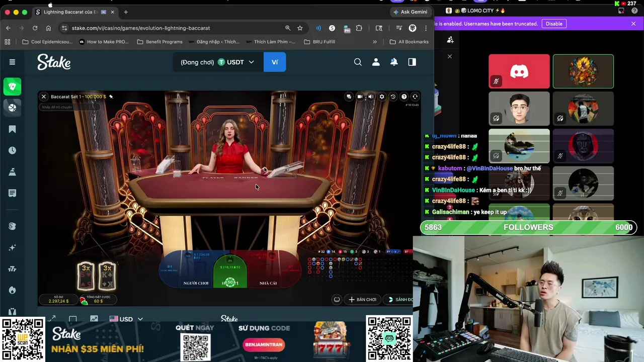This screenshot has height=362, width=644.
Task: Bet on the green Tie spot
Action: (x=230, y=273)
